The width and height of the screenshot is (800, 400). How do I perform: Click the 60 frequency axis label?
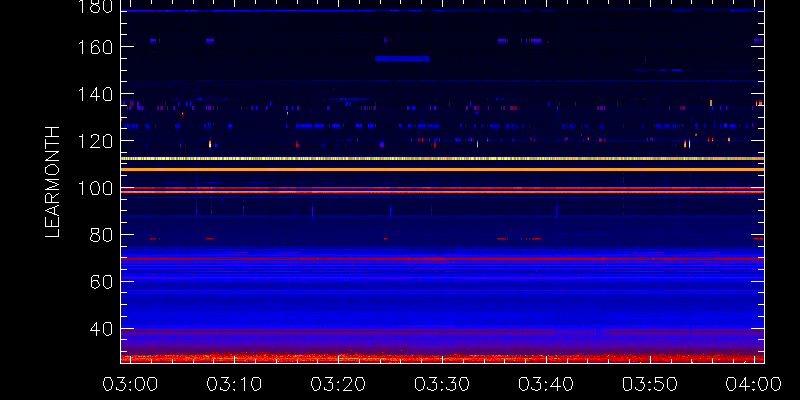pos(102,282)
